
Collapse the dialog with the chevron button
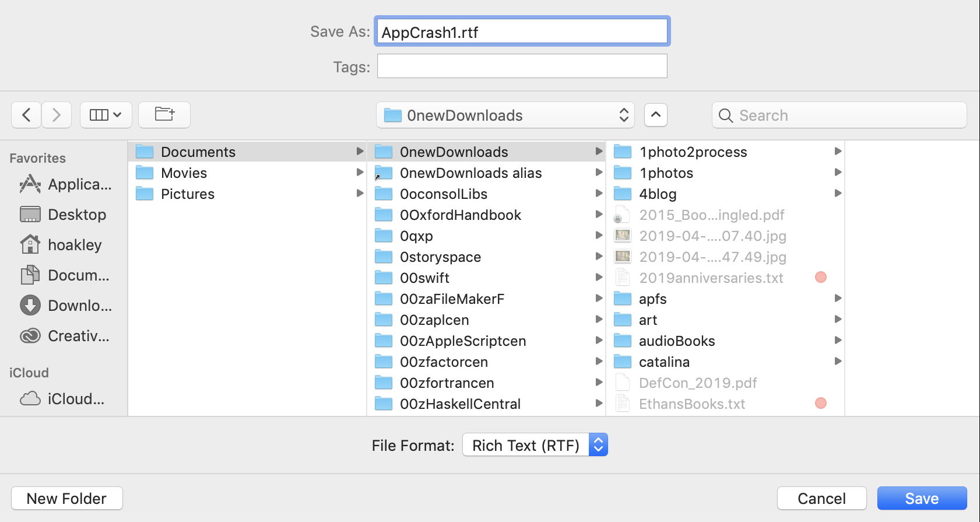[x=655, y=115]
